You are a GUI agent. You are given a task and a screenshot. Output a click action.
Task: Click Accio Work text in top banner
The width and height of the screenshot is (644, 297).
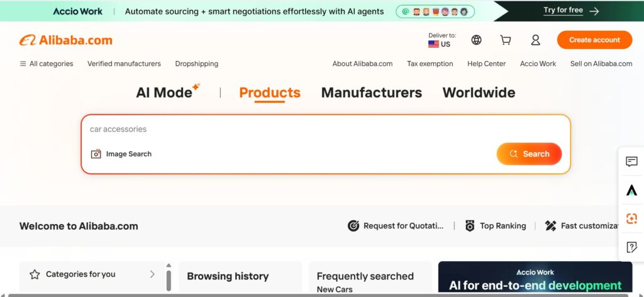[x=77, y=11]
